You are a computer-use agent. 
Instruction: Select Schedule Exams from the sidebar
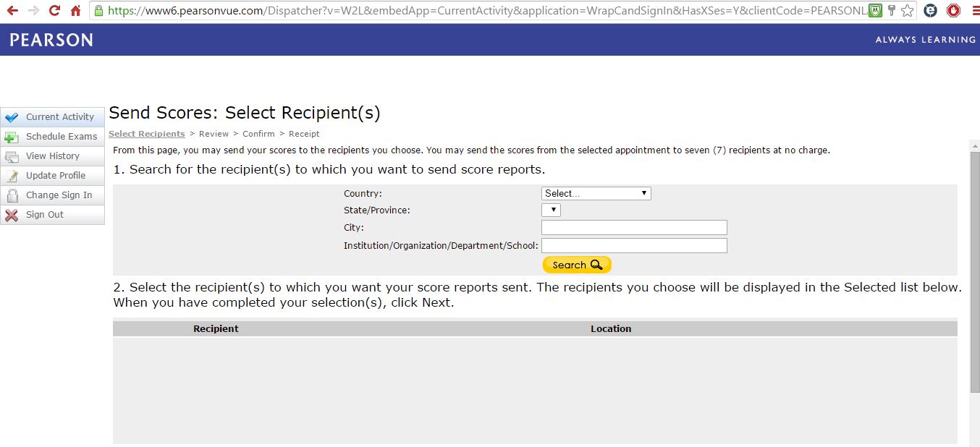(61, 137)
